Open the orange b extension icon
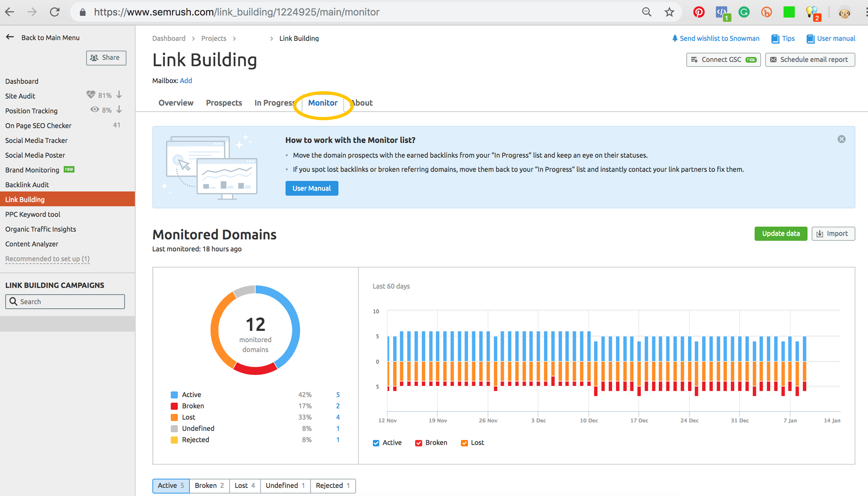 [x=766, y=12]
